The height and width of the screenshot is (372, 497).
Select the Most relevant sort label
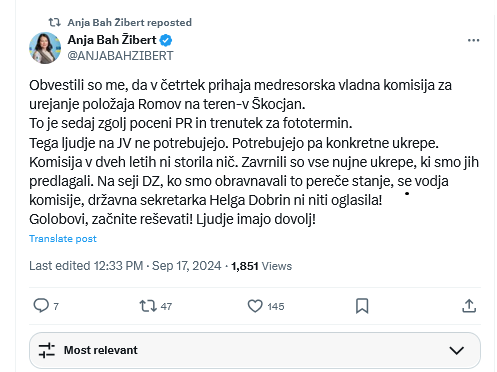pos(101,350)
